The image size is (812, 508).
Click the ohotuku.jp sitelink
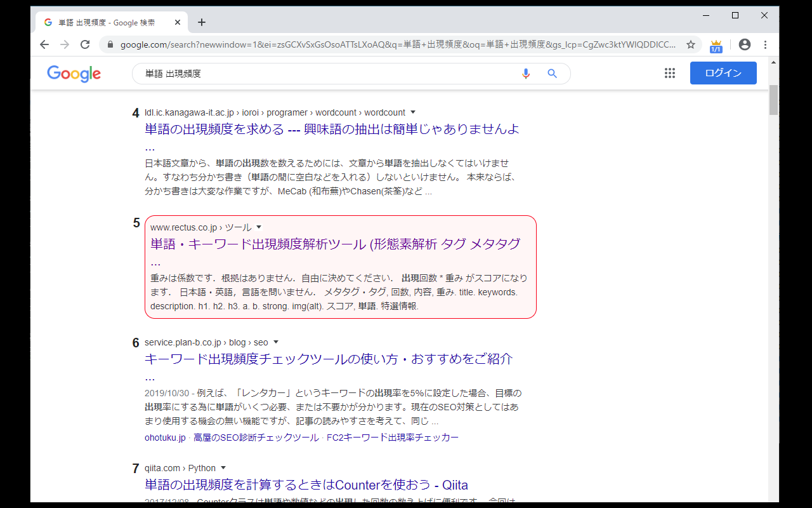165,438
